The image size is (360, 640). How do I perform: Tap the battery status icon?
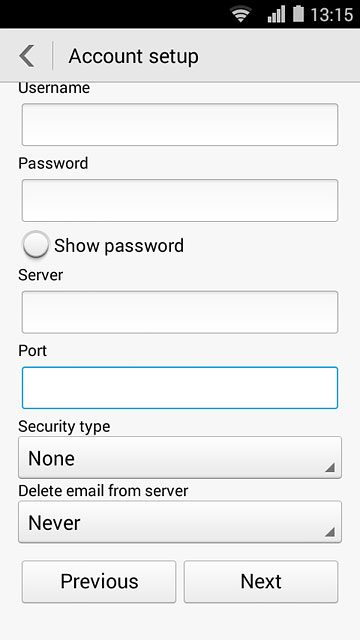[x=298, y=14]
